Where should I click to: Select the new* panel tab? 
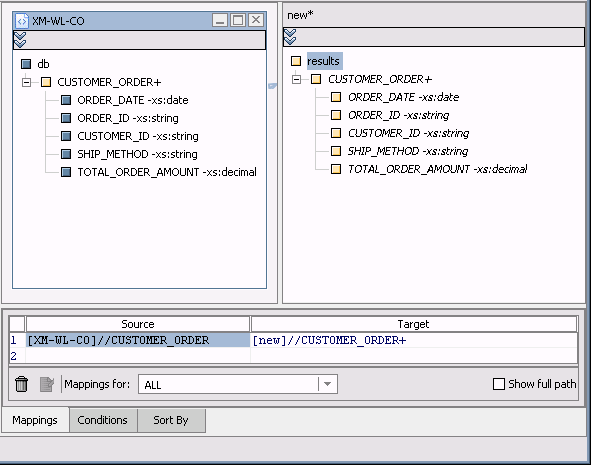click(300, 15)
